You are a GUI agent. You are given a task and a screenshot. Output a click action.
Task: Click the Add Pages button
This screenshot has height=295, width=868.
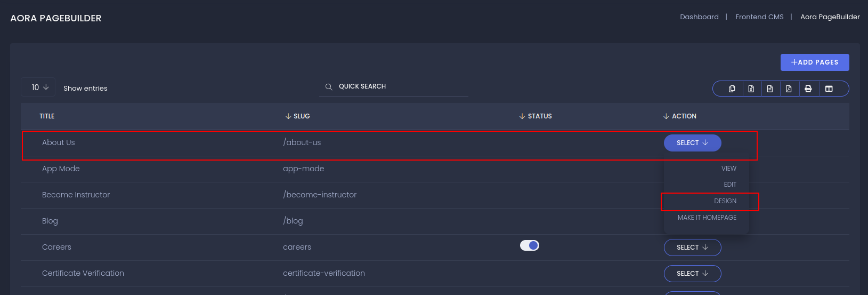pos(815,62)
